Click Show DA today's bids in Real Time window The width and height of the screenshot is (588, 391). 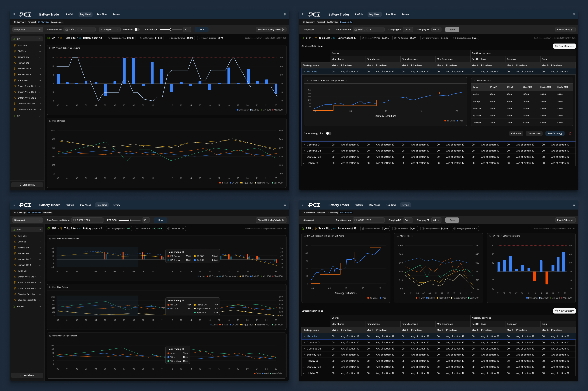click(271, 220)
